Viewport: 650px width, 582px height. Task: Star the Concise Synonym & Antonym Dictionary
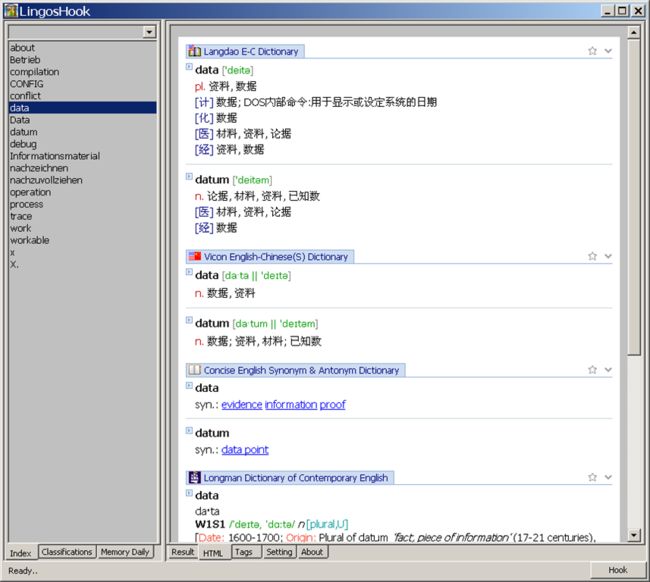tap(592, 370)
